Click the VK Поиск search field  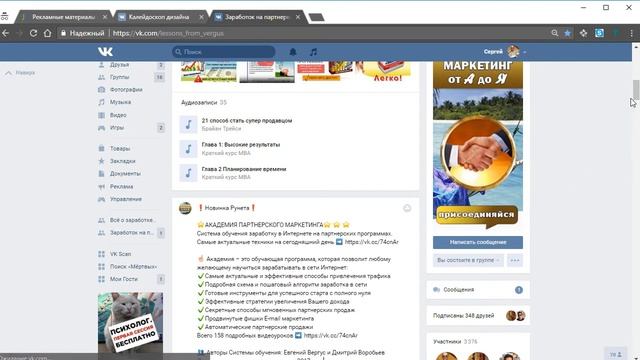click(x=224, y=52)
